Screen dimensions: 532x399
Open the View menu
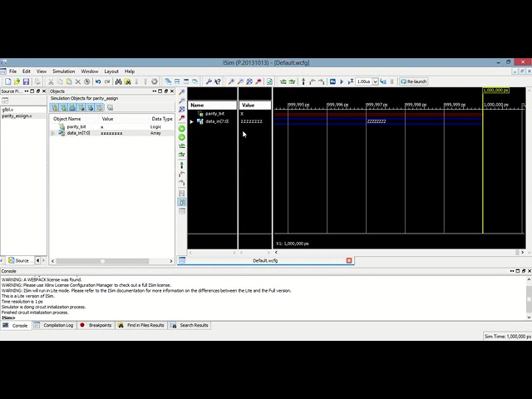pyautogui.click(x=42, y=71)
